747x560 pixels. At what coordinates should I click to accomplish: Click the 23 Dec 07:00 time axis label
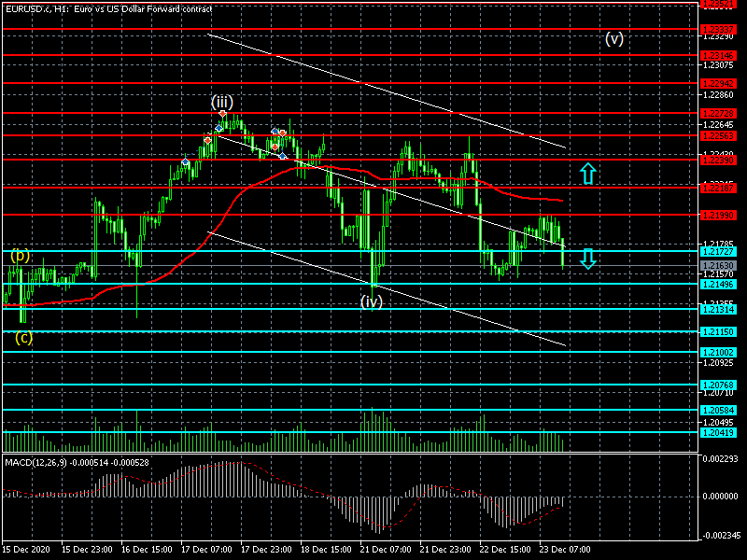(x=565, y=549)
